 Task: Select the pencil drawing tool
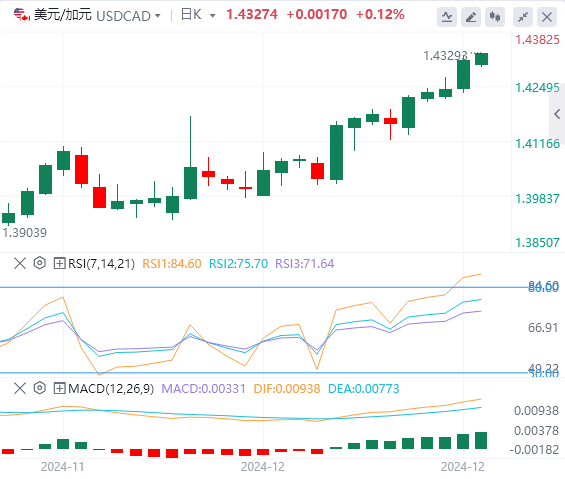(471, 17)
